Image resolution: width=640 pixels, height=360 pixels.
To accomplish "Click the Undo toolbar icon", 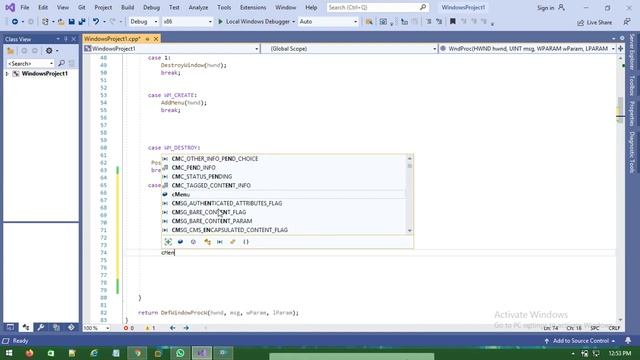I will pos(96,22).
